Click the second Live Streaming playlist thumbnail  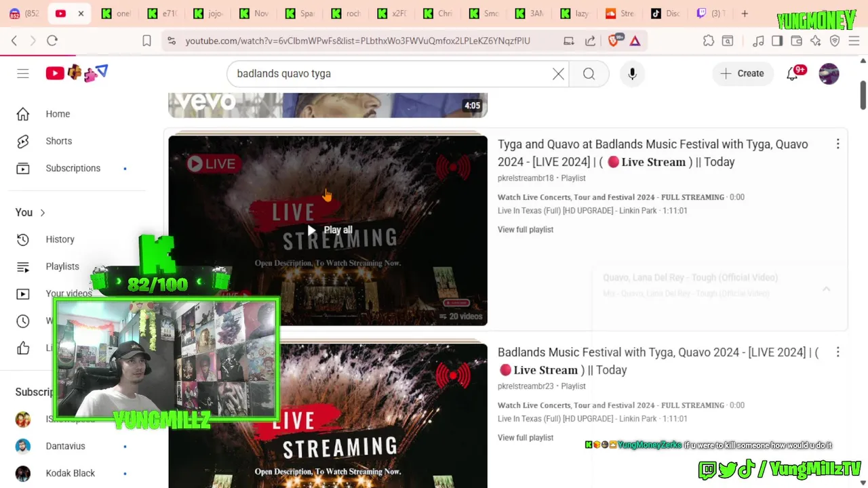coord(328,415)
